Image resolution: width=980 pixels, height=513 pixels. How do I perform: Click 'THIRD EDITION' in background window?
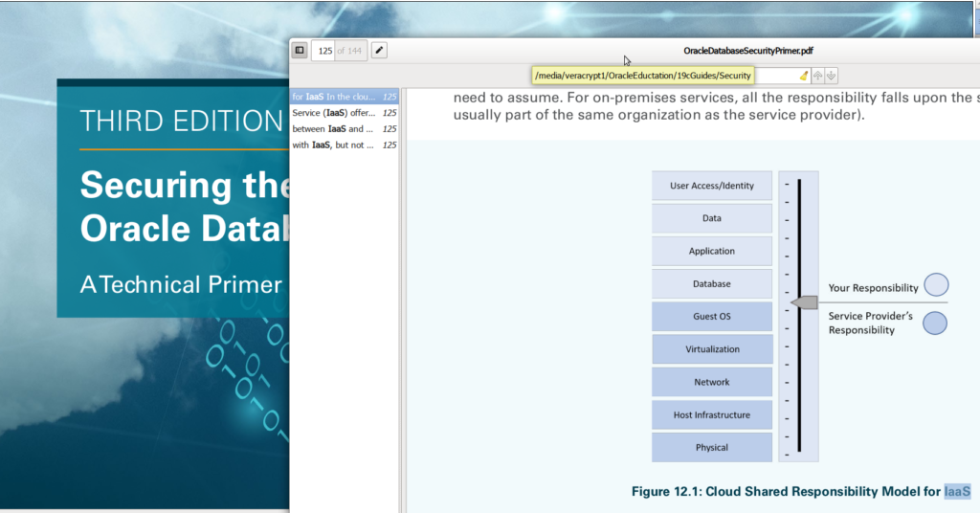click(x=181, y=121)
